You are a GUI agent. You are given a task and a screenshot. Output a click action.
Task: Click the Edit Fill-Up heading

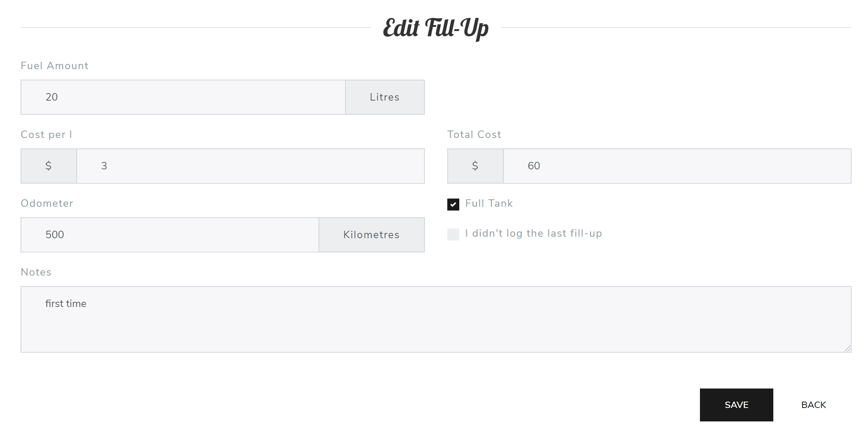click(436, 28)
